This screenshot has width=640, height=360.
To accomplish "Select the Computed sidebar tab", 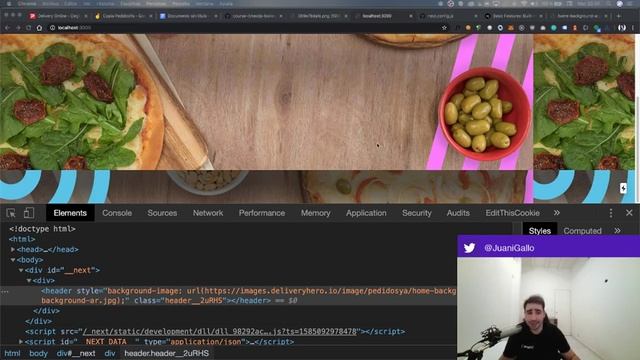I will point(582,231).
